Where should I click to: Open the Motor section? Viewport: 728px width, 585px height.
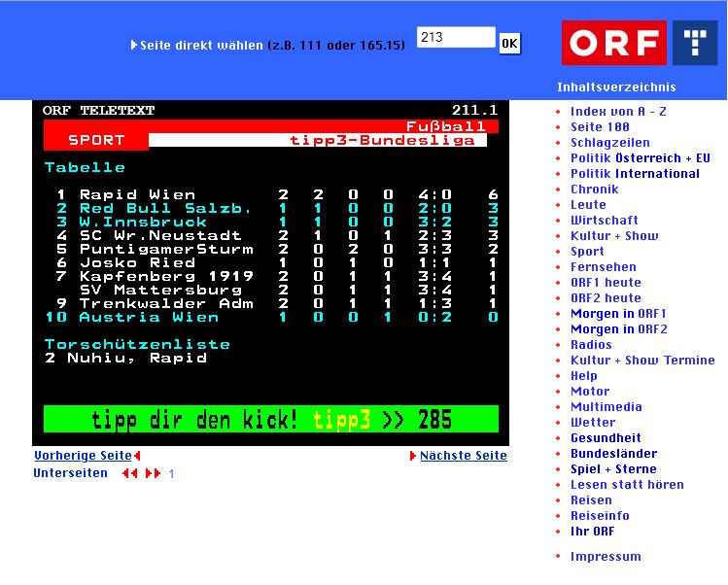coord(590,392)
